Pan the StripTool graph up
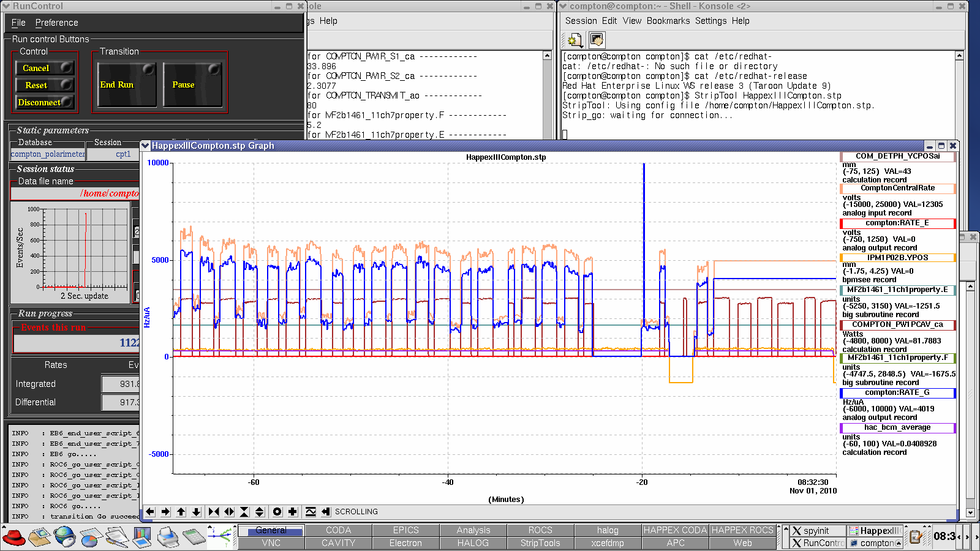This screenshot has width=980, height=551. (181, 512)
